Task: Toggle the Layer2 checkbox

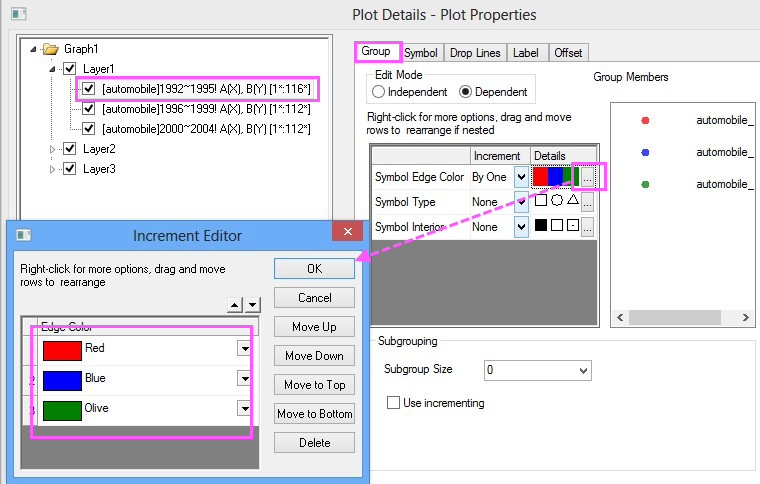Action: 69,149
